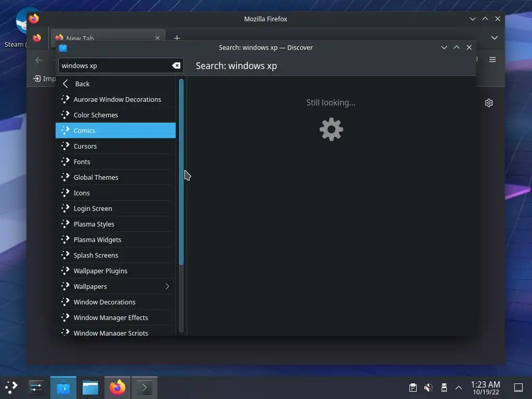Expand the Wallpapers subcategory chevron
The image size is (532, 399).
point(167,286)
